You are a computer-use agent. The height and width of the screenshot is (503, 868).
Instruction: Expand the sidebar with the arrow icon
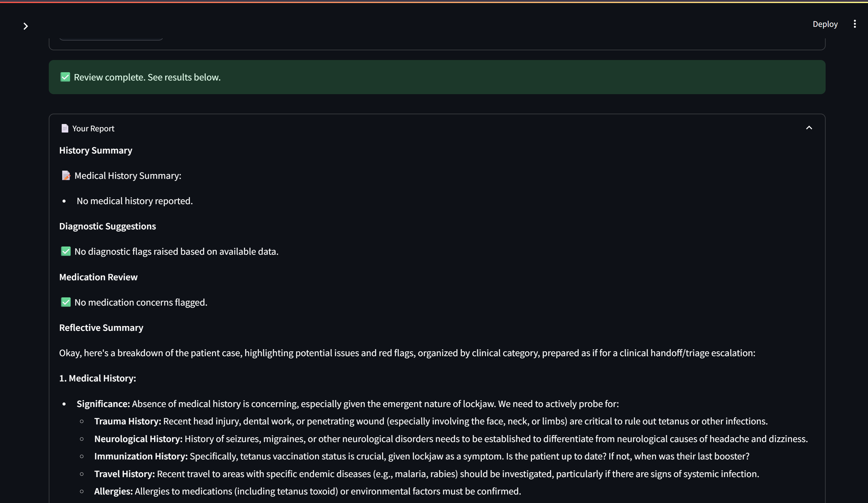(x=26, y=26)
